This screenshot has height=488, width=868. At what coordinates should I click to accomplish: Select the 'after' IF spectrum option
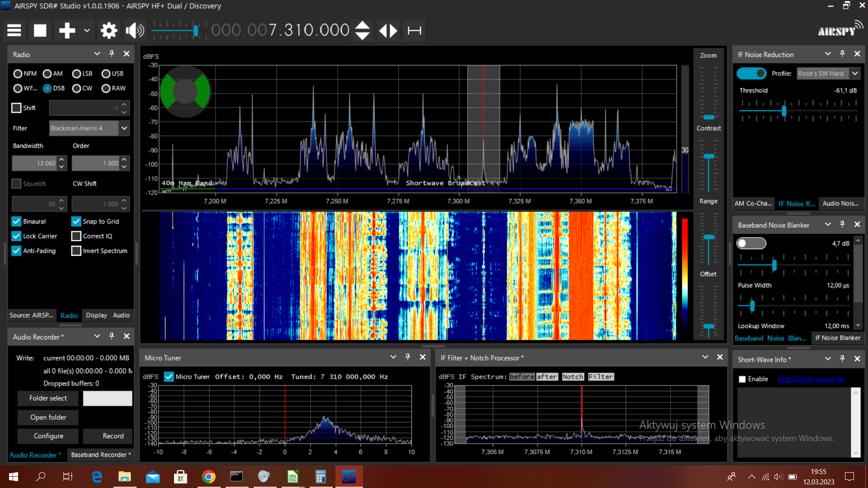[547, 377]
